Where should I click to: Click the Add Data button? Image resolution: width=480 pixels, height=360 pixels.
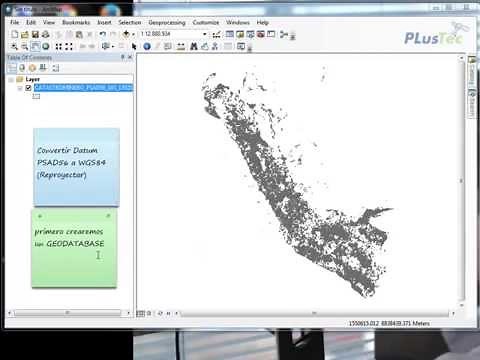(126, 34)
